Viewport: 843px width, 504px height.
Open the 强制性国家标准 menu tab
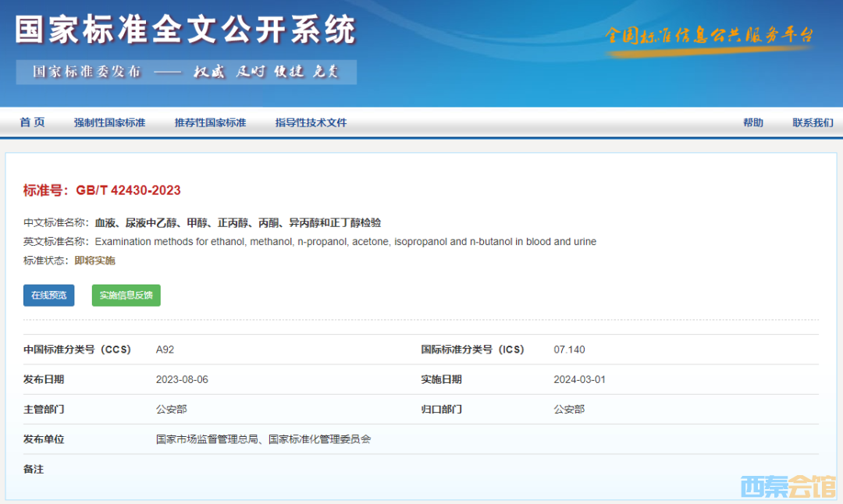[109, 122]
